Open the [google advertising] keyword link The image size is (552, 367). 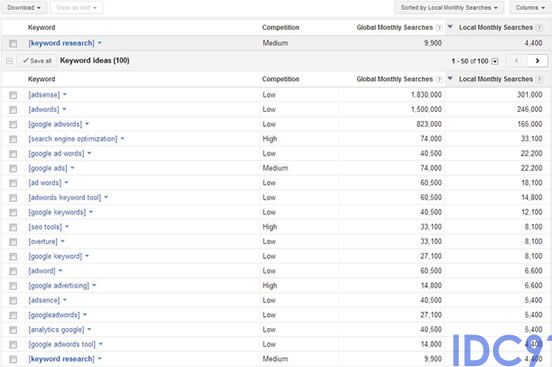coord(59,285)
